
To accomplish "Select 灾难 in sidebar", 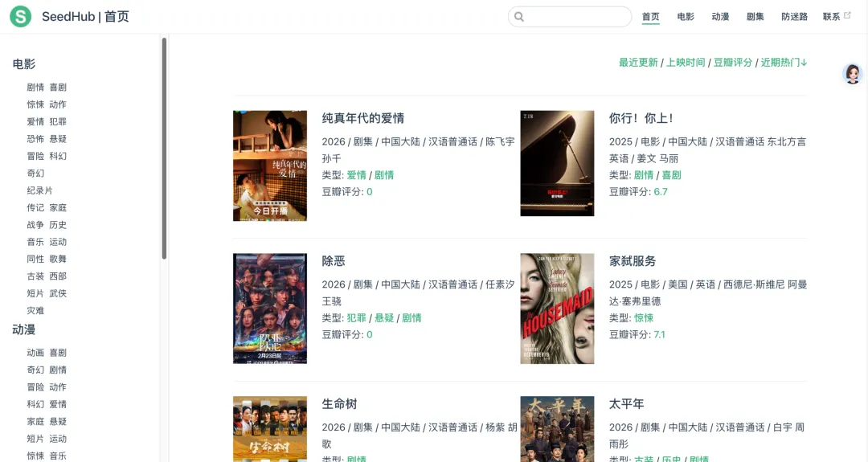I will click(x=35, y=310).
